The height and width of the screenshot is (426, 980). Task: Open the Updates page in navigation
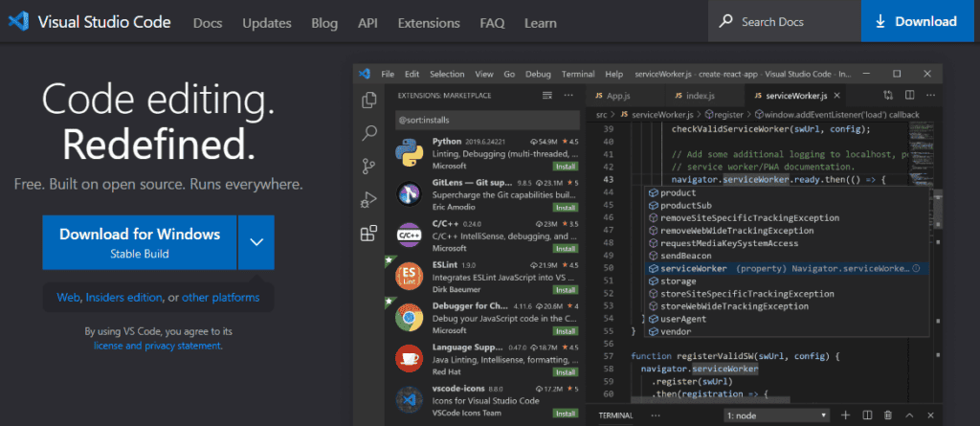click(267, 23)
